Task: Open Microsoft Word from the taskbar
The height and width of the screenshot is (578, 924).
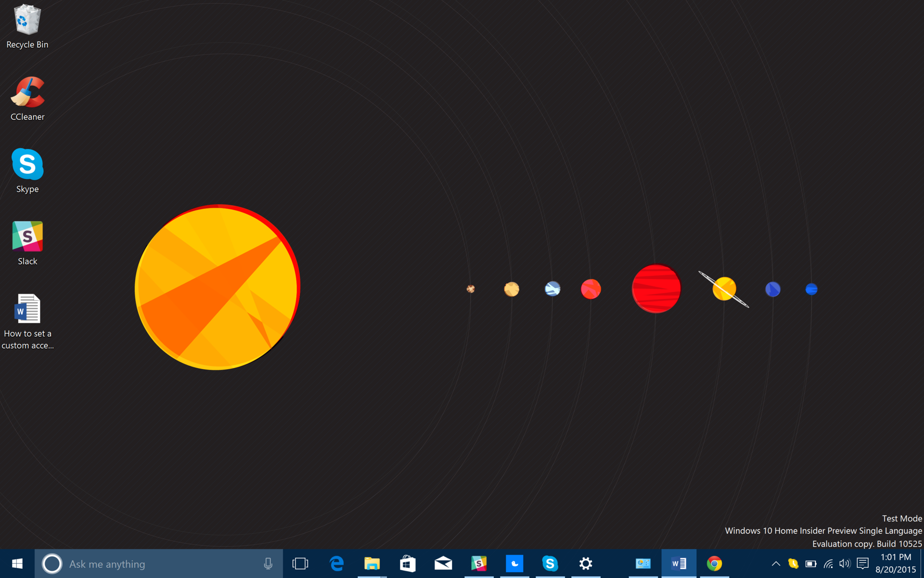Action: point(679,564)
